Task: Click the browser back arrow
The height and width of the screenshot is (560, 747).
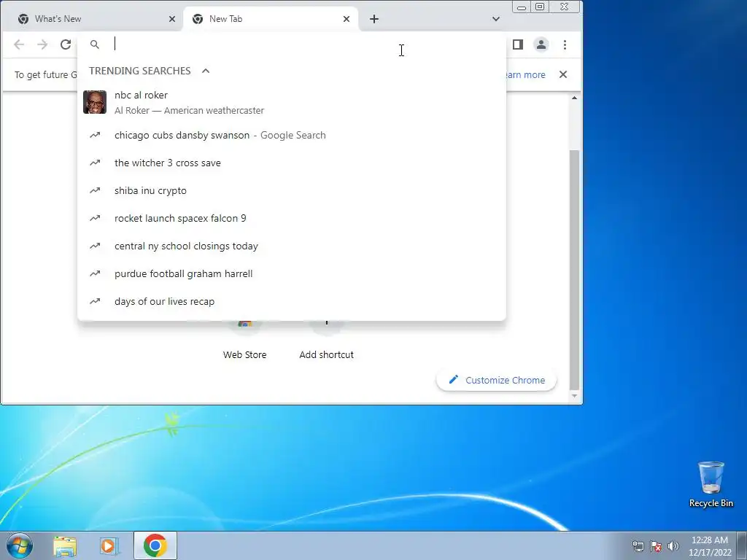Action: tap(19, 44)
